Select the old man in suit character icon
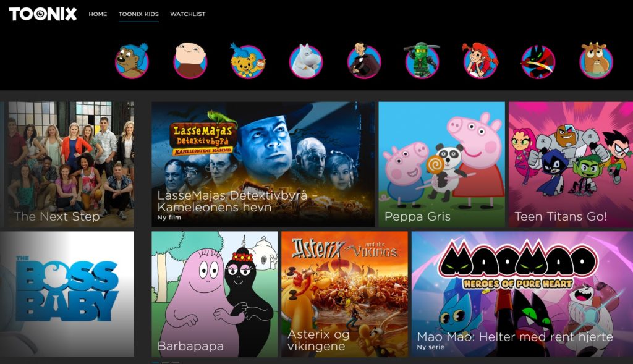Screen dimensions: 633x364 pos(364,61)
